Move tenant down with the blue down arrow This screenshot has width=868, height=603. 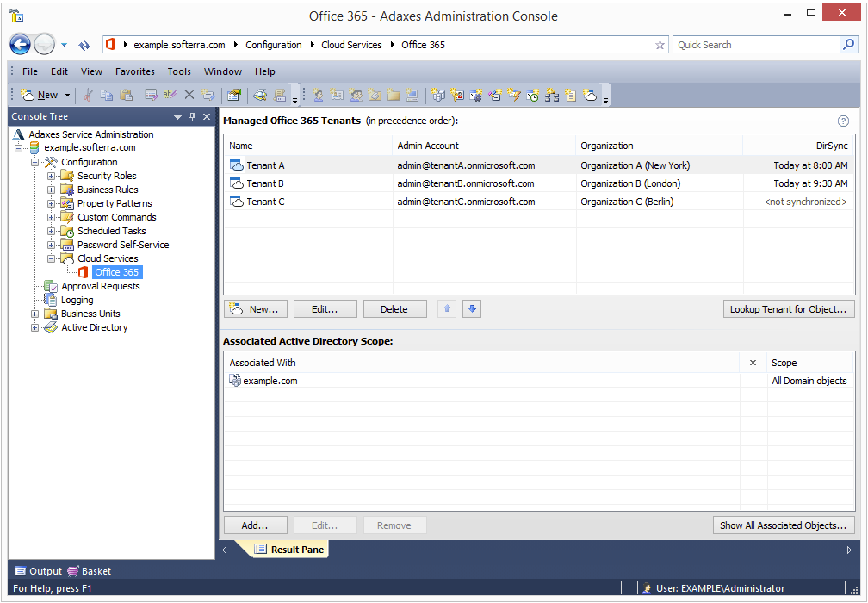click(472, 309)
